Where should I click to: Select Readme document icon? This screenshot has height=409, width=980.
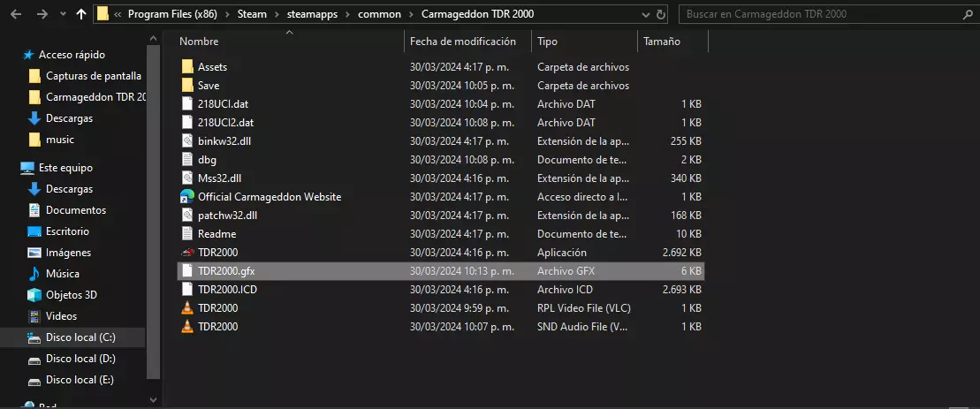(x=186, y=233)
